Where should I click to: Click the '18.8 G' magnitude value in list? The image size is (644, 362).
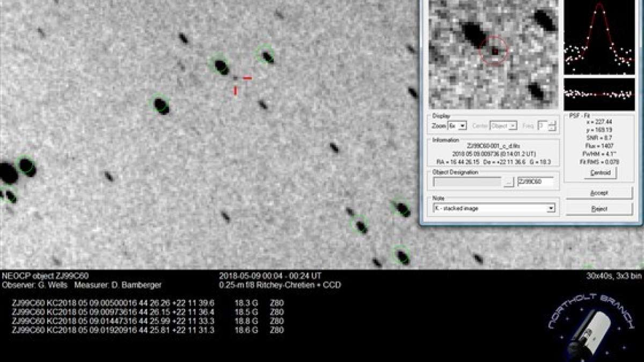click(246, 321)
